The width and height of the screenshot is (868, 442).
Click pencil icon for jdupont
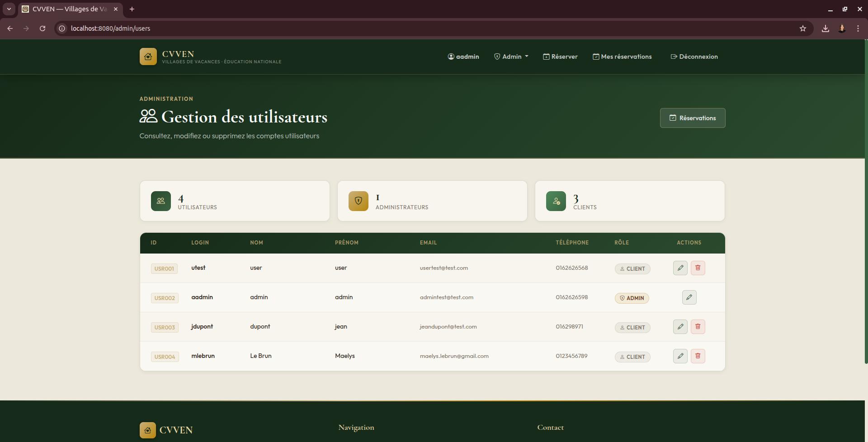pos(680,327)
